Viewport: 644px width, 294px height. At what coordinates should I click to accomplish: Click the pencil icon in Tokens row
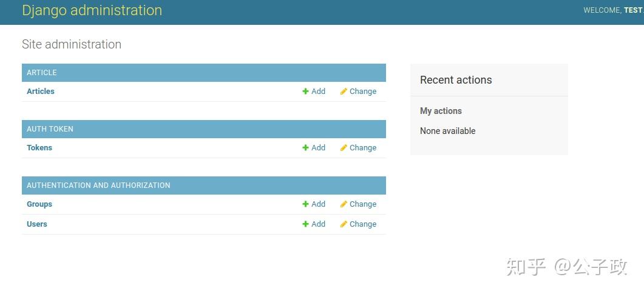pos(344,148)
